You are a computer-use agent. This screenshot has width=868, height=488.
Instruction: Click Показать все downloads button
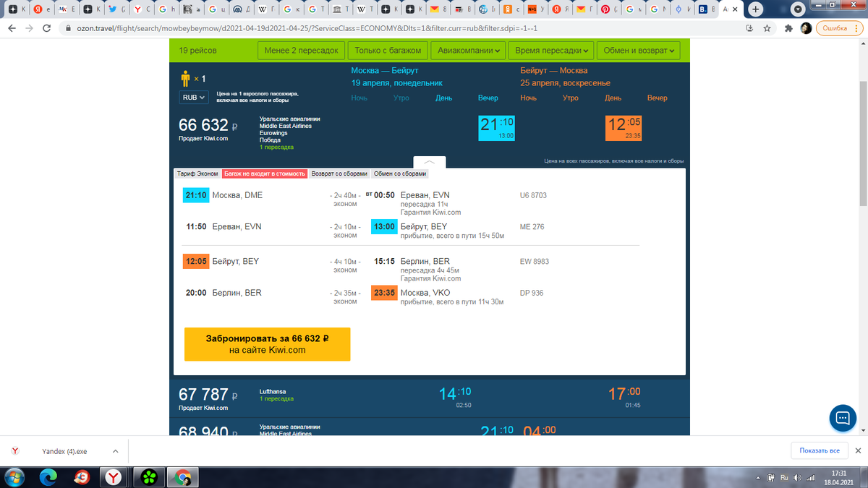pyautogui.click(x=820, y=450)
